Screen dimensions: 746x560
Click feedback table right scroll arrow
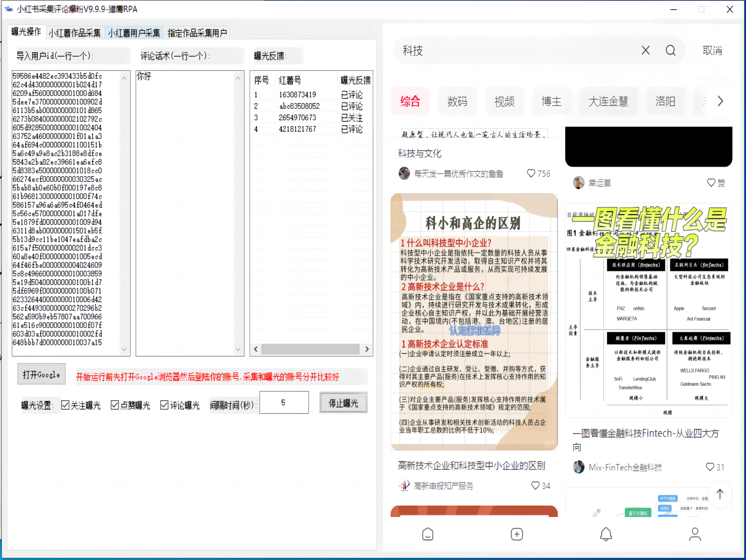pyautogui.click(x=367, y=349)
